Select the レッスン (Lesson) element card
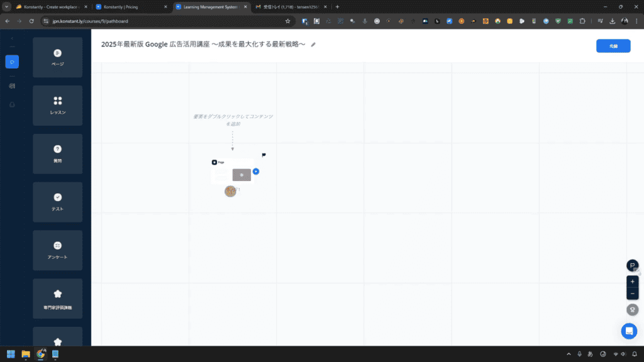The image size is (644, 362). 57,106
